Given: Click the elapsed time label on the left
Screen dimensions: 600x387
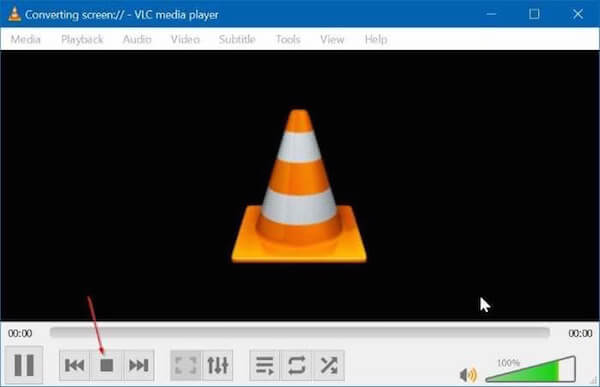Looking at the screenshot, I should click(x=20, y=333).
